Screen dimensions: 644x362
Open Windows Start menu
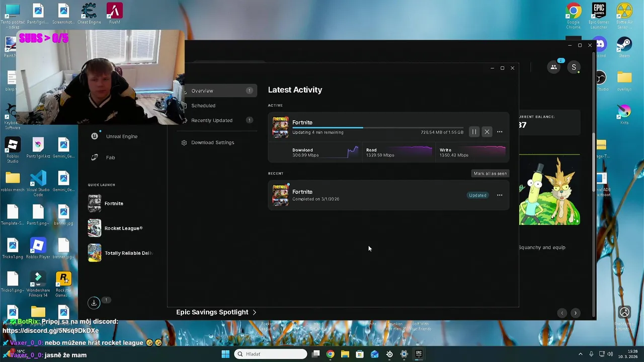click(225, 354)
